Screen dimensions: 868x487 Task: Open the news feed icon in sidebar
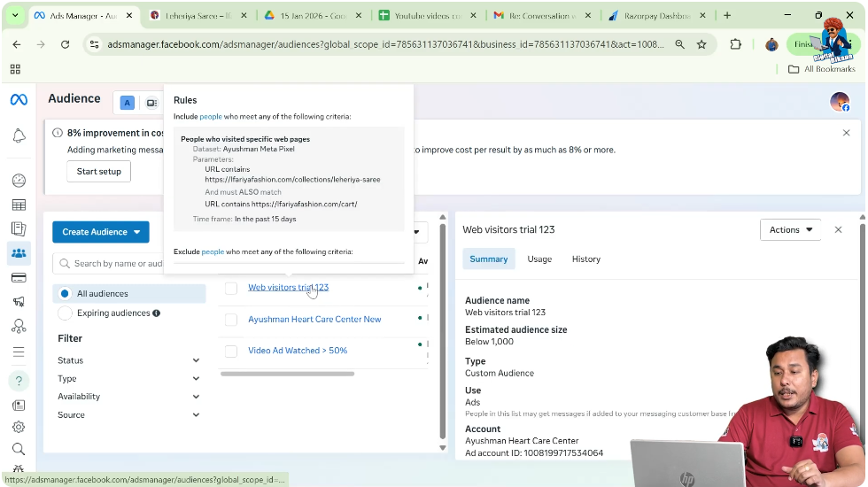(x=19, y=406)
